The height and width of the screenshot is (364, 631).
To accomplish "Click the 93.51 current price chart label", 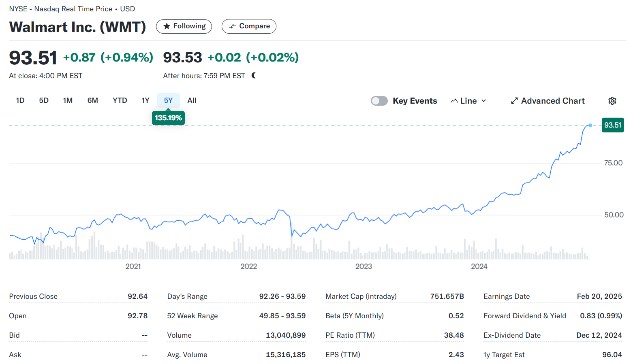I will pos(613,125).
